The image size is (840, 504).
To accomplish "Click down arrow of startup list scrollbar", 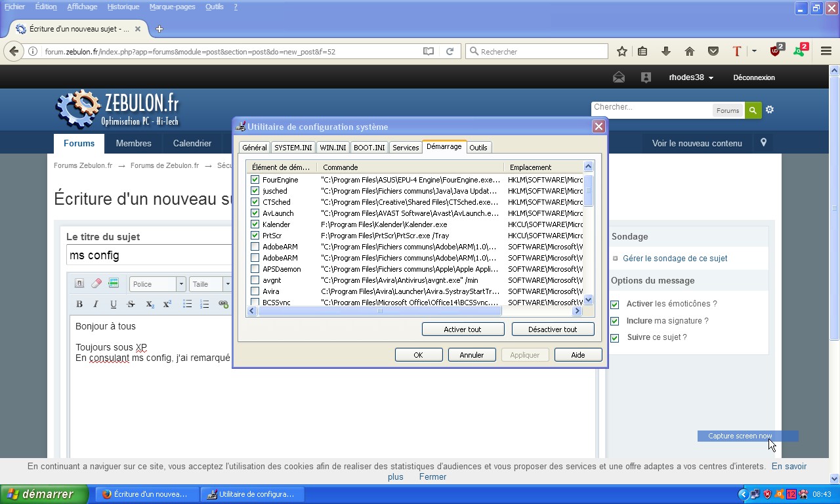I will tap(588, 299).
